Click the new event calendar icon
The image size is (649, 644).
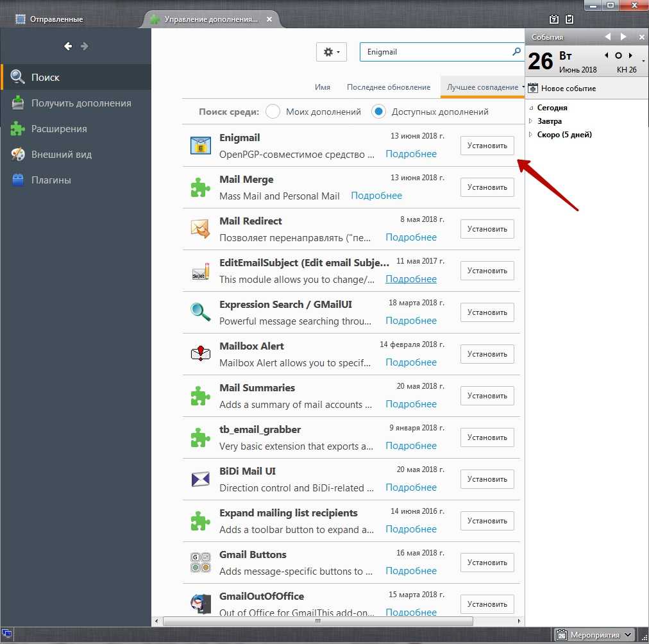pyautogui.click(x=533, y=88)
